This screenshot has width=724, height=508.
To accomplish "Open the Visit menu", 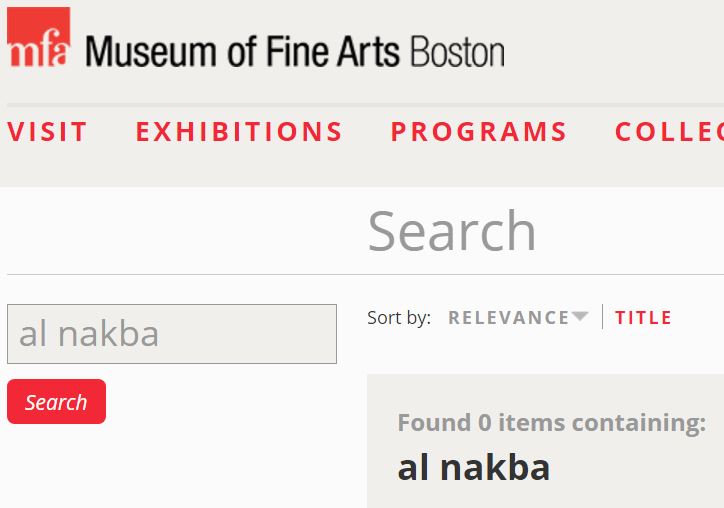I will (48, 132).
